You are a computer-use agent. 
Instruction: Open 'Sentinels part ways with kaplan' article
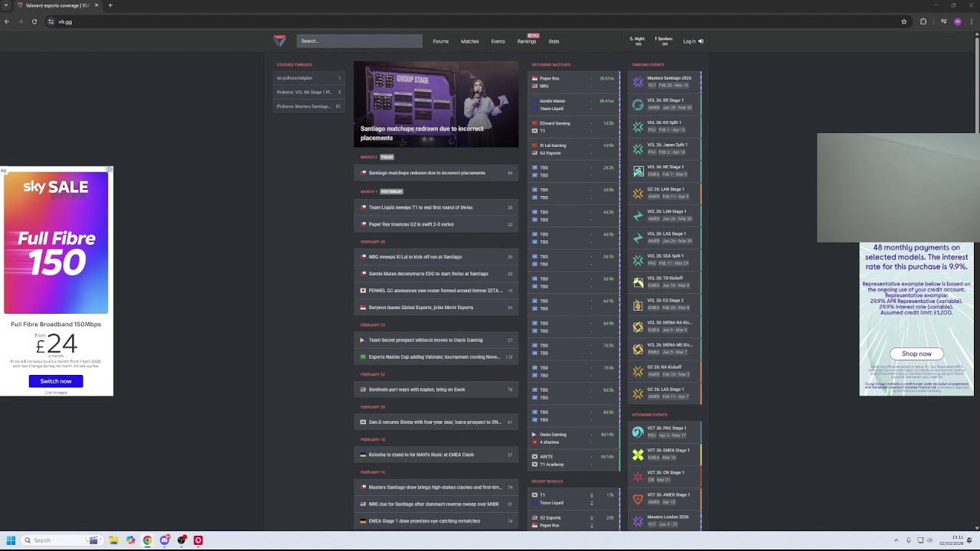[x=436, y=390]
